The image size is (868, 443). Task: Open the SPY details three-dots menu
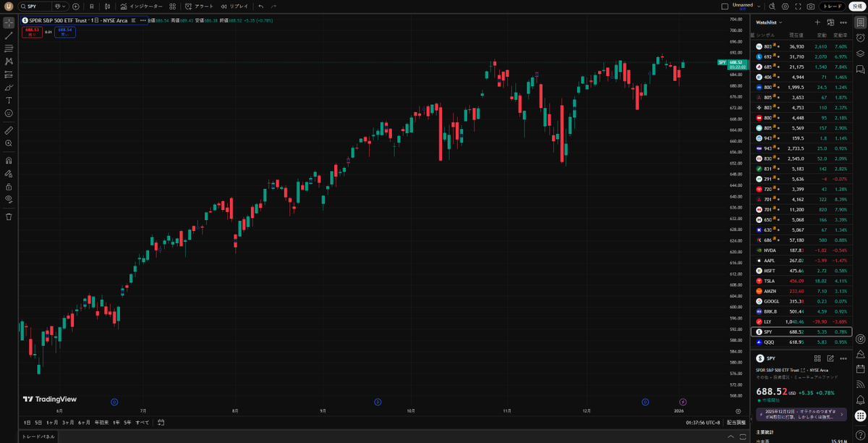coord(843,358)
